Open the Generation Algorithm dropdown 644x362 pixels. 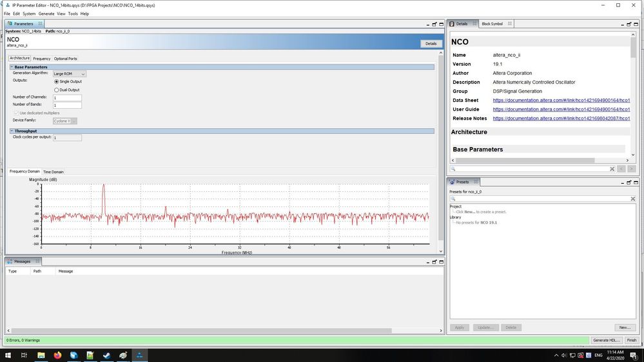[x=70, y=74]
